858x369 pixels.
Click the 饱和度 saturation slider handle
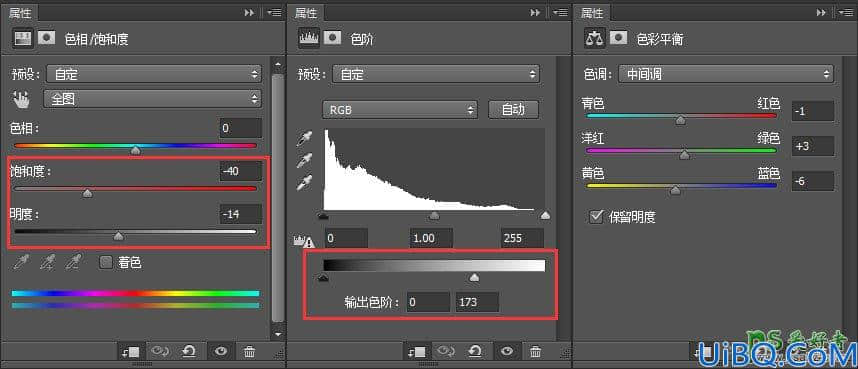[87, 193]
